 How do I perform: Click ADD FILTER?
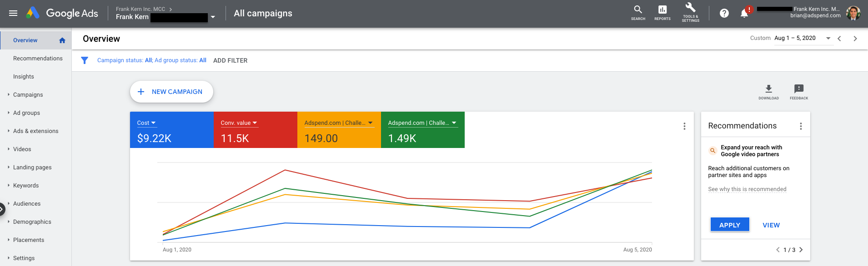pyautogui.click(x=231, y=60)
